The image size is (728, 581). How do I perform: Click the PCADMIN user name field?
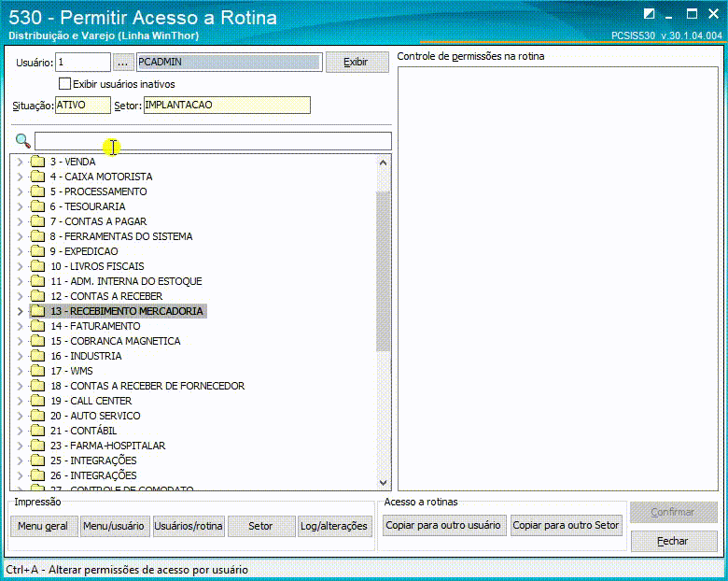pyautogui.click(x=230, y=62)
